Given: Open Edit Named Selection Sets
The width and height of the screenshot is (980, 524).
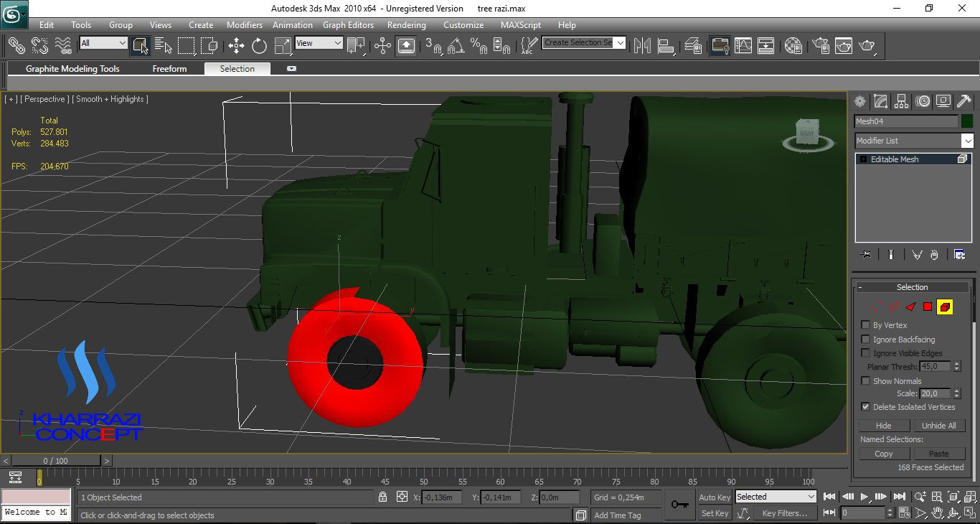Looking at the screenshot, I should tap(529, 46).
